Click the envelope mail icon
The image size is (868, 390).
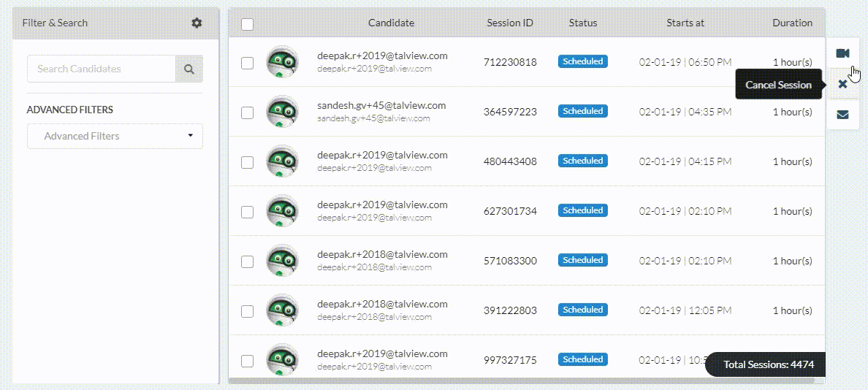pyautogui.click(x=842, y=115)
